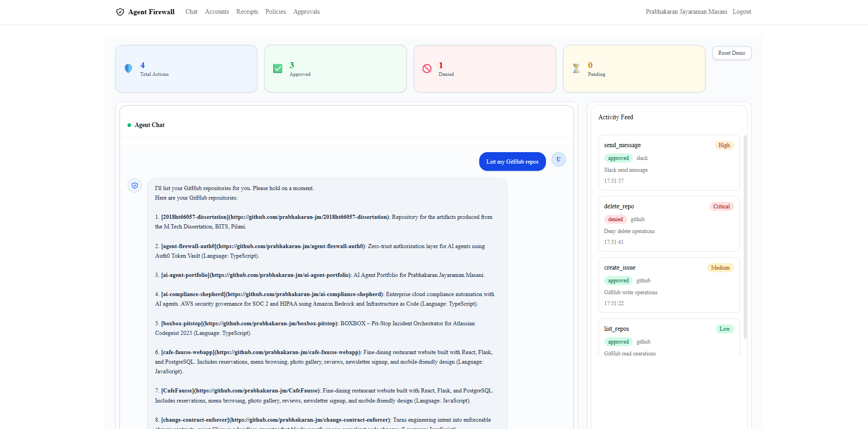Open the Approved stat card

click(336, 69)
